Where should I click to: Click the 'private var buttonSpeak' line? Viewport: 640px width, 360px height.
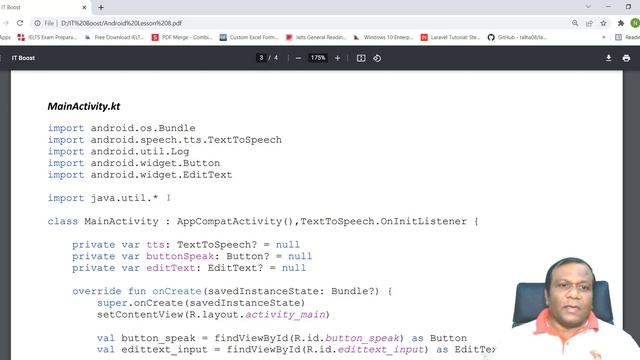click(x=192, y=256)
